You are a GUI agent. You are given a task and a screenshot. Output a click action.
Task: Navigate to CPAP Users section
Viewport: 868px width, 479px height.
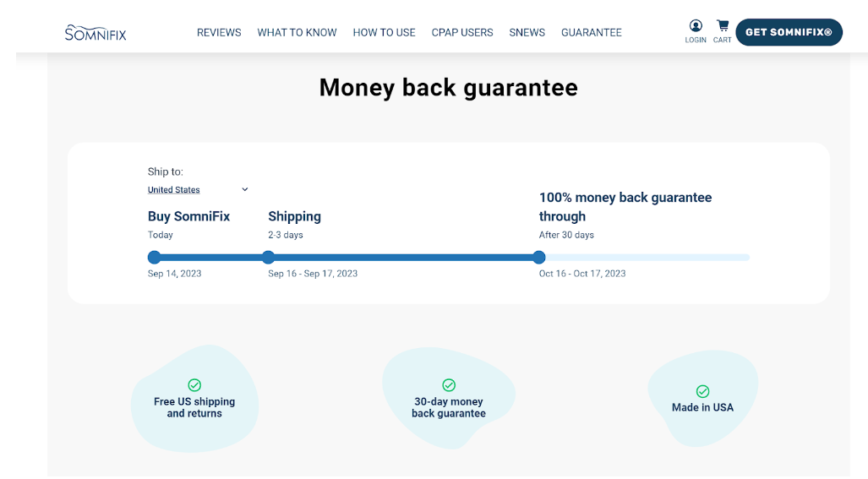(462, 33)
